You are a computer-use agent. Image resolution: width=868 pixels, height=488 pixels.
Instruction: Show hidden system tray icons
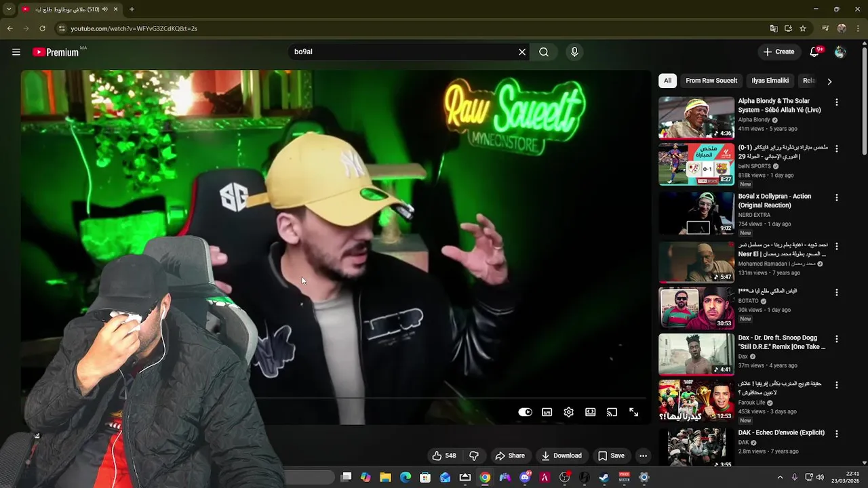pos(780,477)
